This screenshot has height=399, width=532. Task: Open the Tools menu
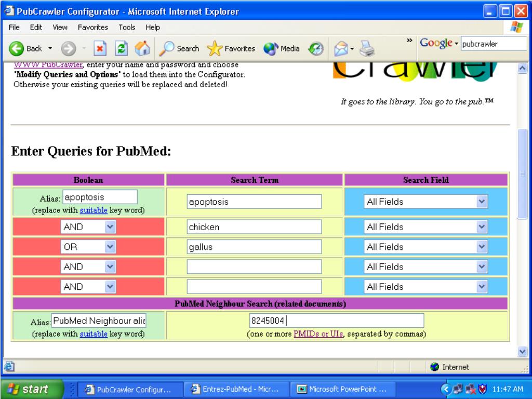pos(127,27)
